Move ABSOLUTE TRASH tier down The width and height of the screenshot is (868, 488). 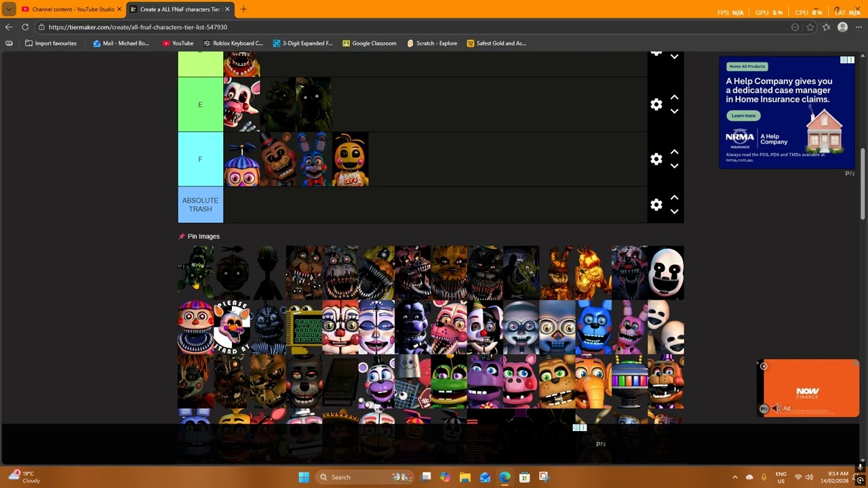click(x=674, y=211)
